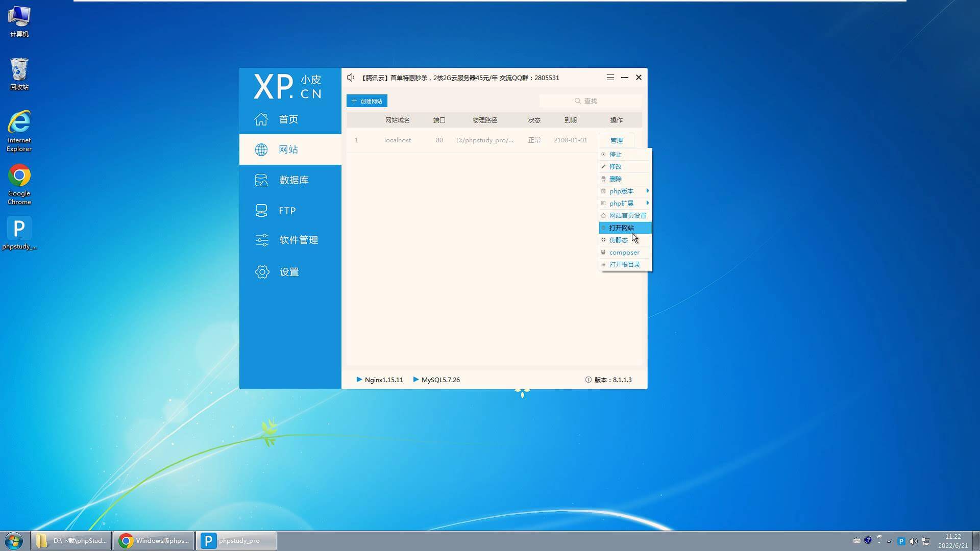Click the version info icon at the bottom
Screen dimensions: 980x551
click(x=588, y=380)
